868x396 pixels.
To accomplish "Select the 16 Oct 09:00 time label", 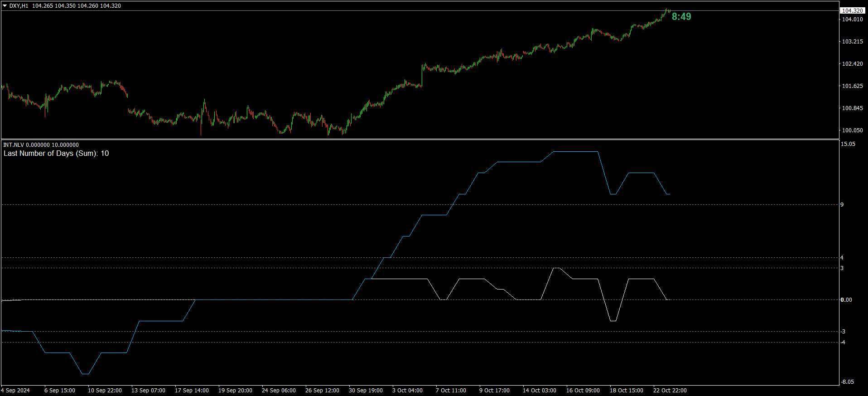I will [583, 391].
